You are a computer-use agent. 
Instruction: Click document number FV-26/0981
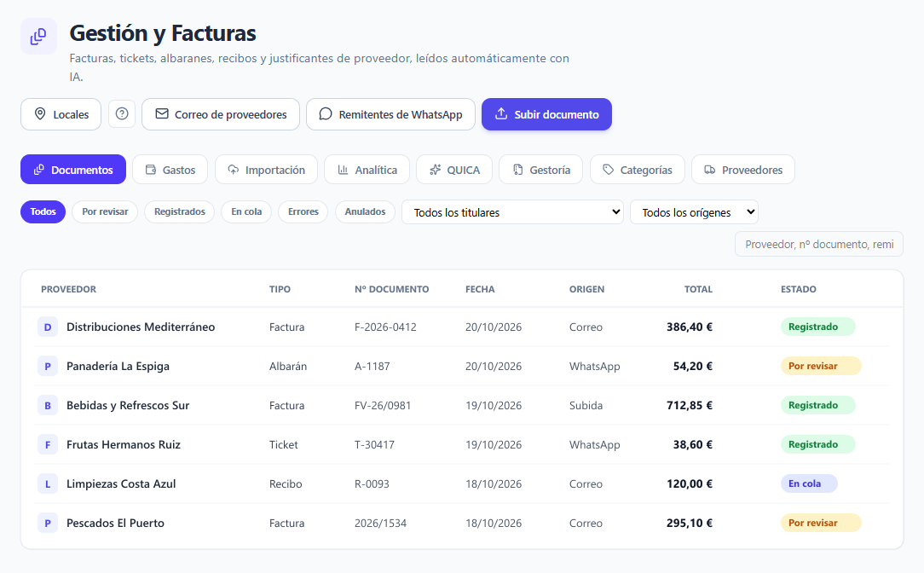click(383, 406)
